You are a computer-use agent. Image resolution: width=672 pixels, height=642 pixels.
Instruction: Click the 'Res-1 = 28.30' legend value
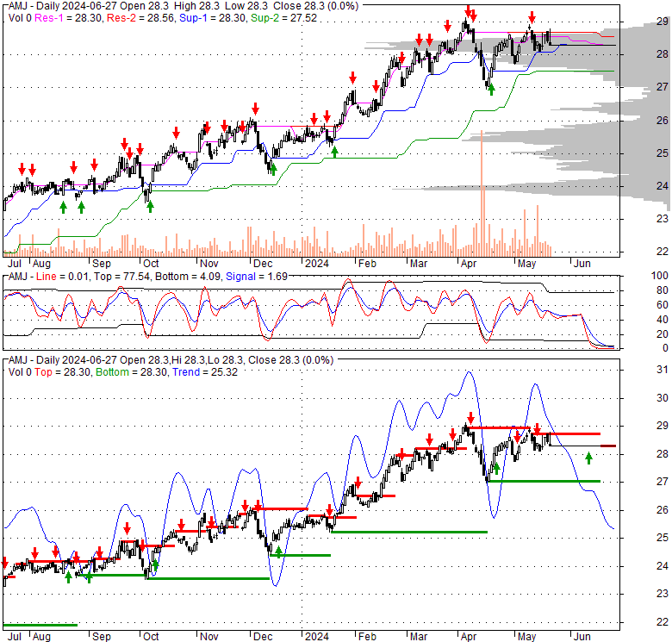(69, 18)
